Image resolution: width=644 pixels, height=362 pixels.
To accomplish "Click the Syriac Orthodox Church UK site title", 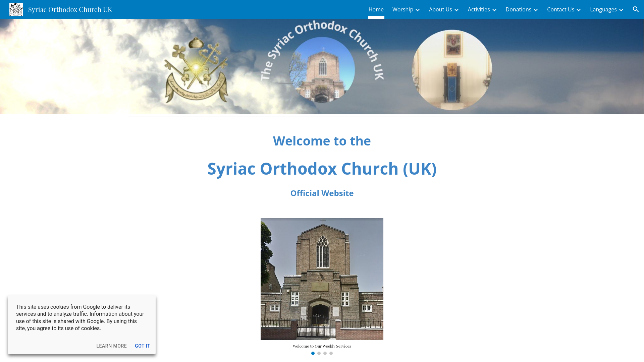I will click(x=70, y=9).
